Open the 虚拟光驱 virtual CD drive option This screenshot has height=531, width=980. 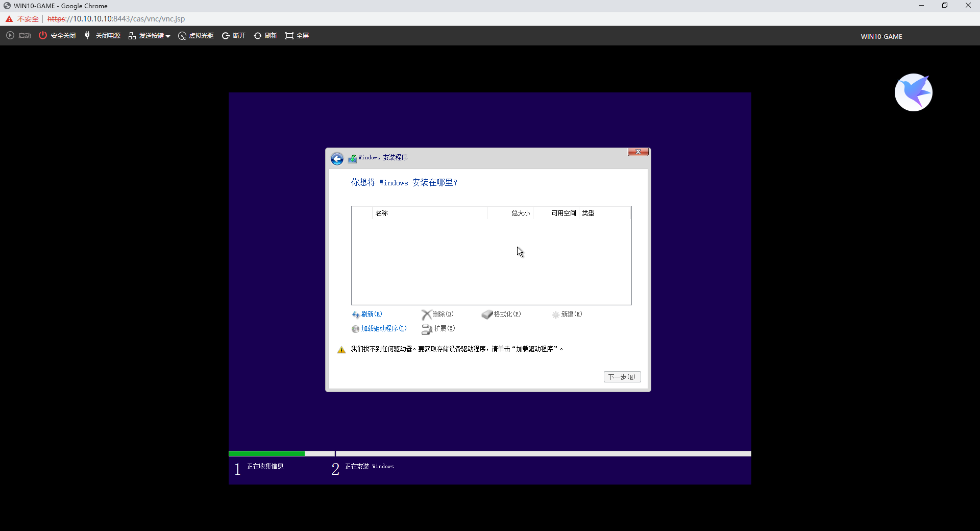196,36
